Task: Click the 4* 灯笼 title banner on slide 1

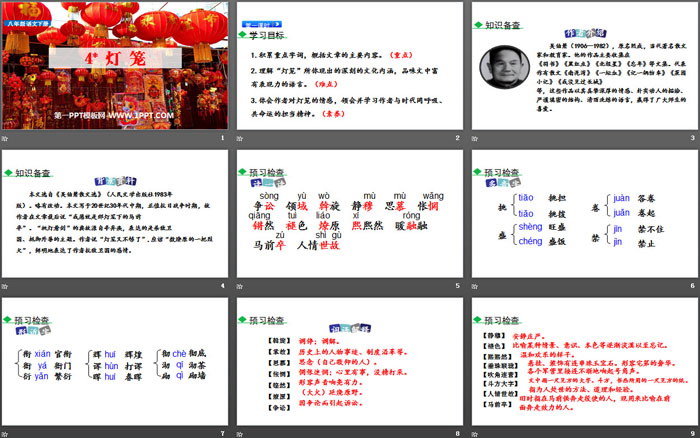Action: [x=115, y=58]
